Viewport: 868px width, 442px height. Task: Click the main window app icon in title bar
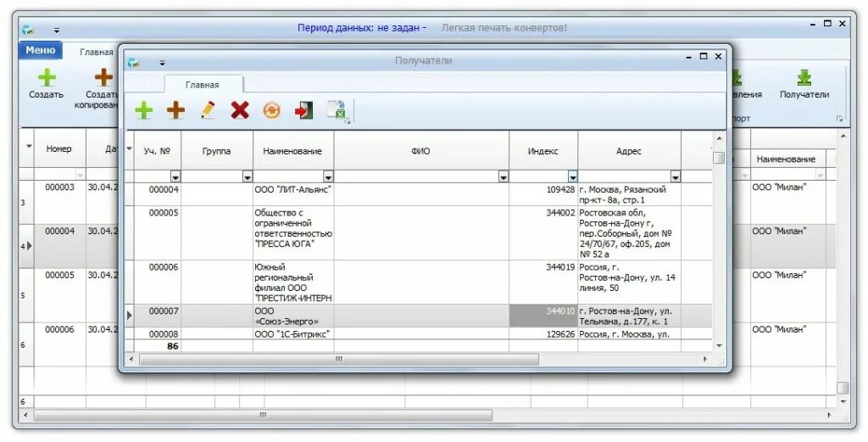tap(28, 30)
